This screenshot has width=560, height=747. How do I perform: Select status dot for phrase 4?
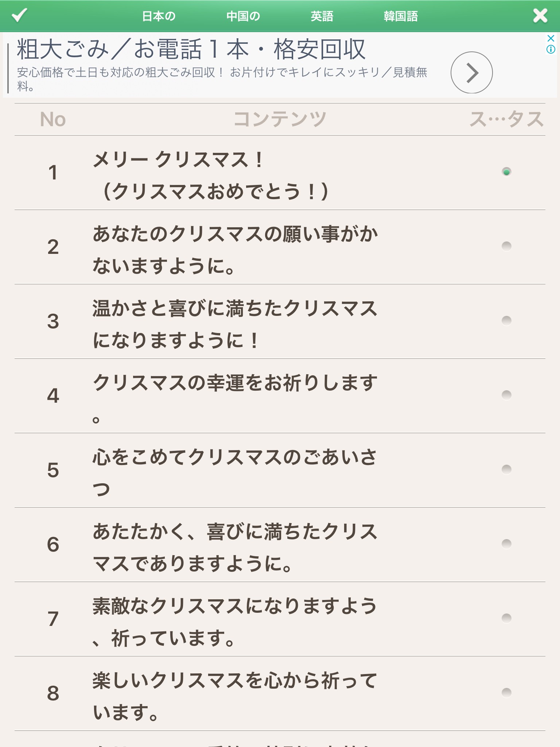[x=506, y=395]
